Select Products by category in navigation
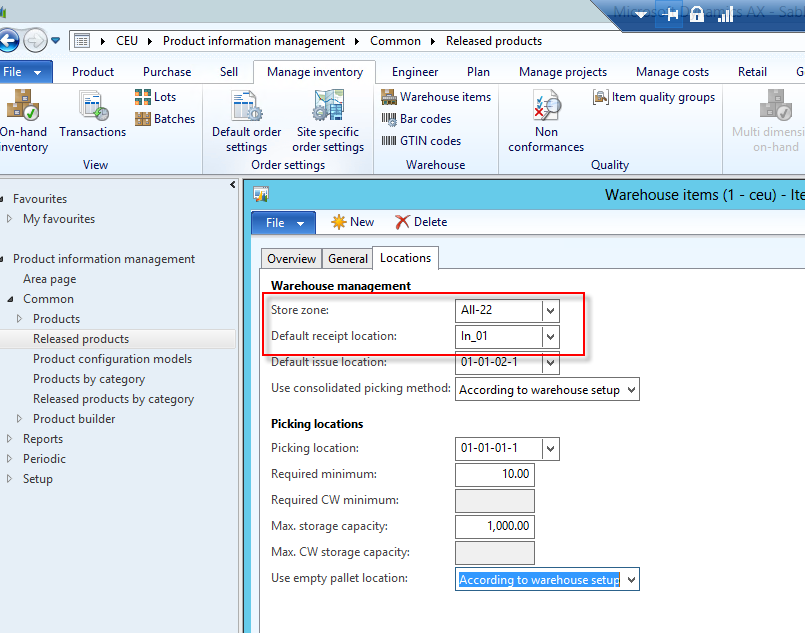The width and height of the screenshot is (805, 633). click(x=89, y=379)
